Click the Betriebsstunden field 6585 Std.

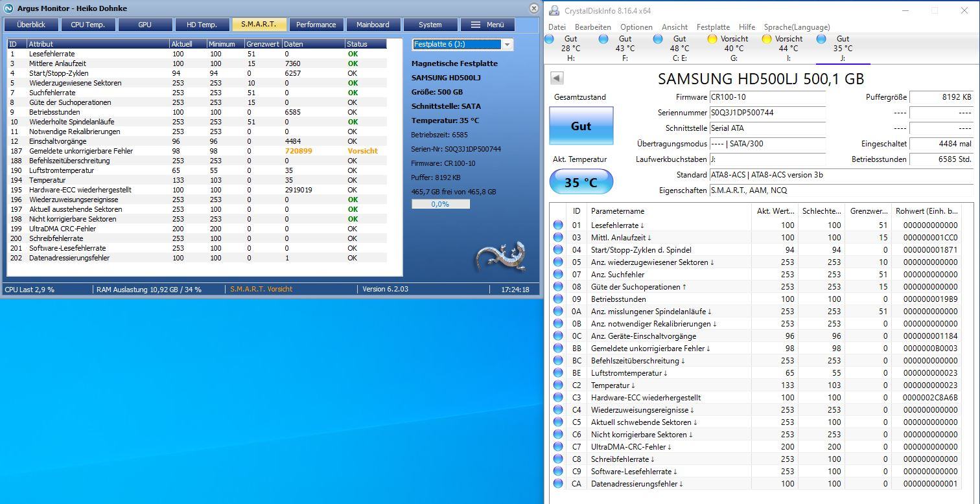(x=941, y=159)
